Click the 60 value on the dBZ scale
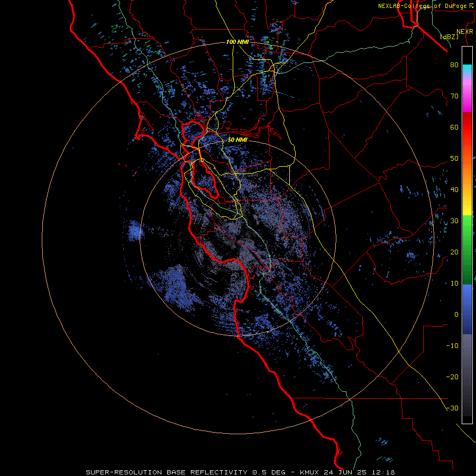This screenshot has width=476, height=476. [x=454, y=127]
